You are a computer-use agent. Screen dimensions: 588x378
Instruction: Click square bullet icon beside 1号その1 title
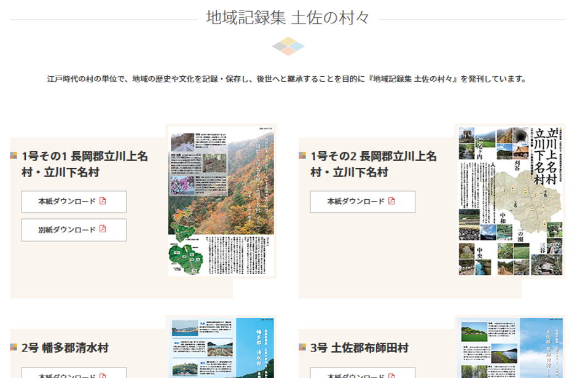(14, 156)
